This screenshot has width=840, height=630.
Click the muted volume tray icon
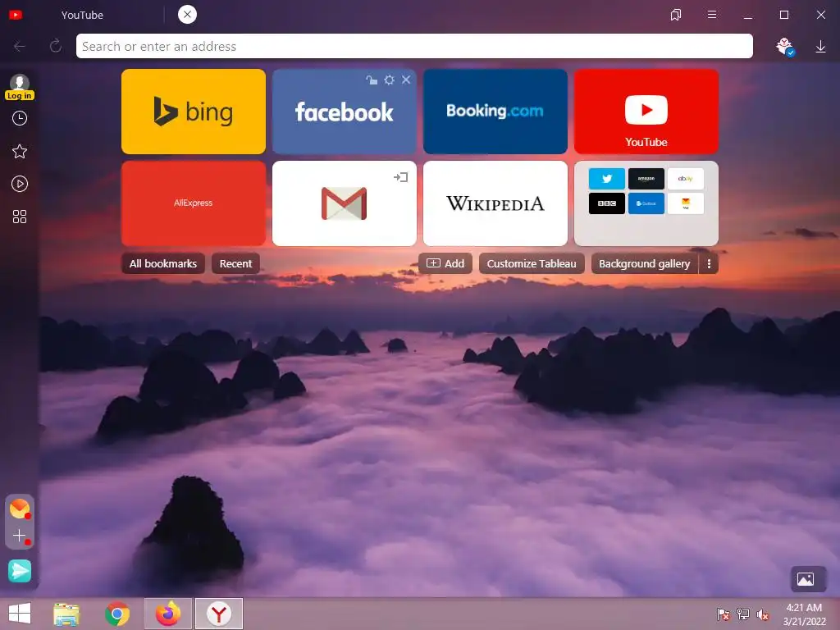tap(762, 614)
